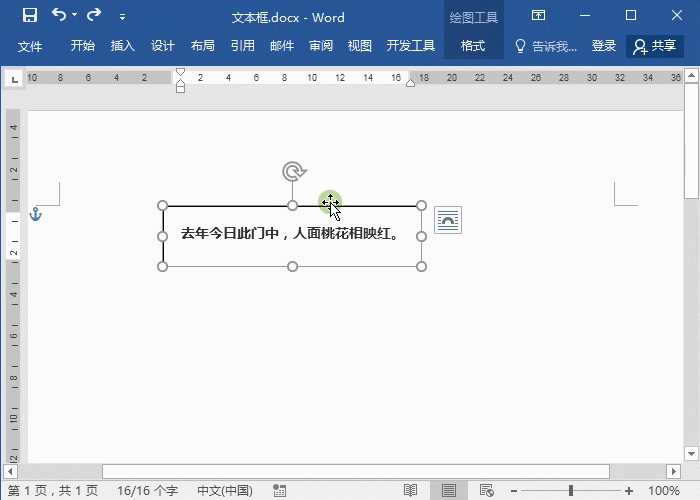700x500 pixels.
Task: Minimize the Word window
Action: pyautogui.click(x=585, y=16)
